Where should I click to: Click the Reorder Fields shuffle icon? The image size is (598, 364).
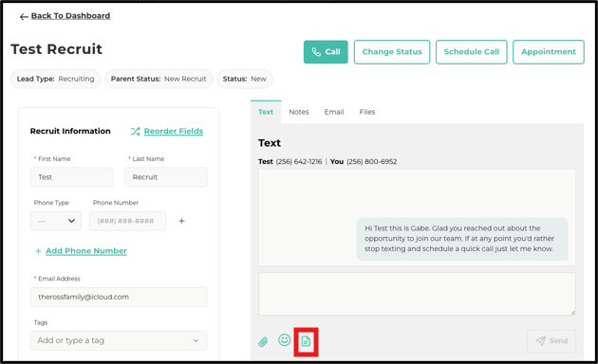click(135, 132)
